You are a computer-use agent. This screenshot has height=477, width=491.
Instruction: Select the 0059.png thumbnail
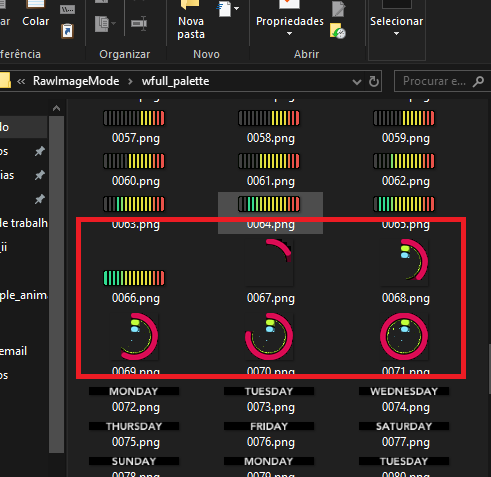(404, 118)
